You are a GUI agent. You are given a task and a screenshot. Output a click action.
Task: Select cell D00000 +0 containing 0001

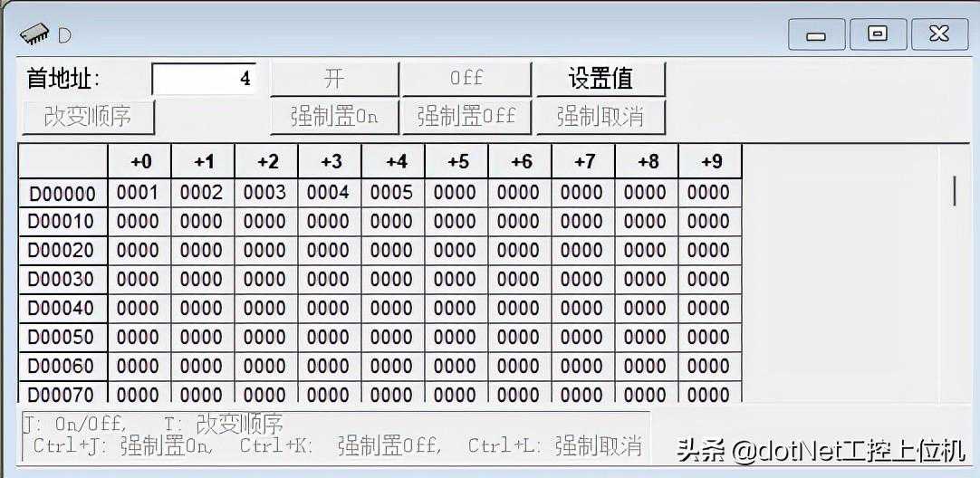pyautogui.click(x=139, y=193)
